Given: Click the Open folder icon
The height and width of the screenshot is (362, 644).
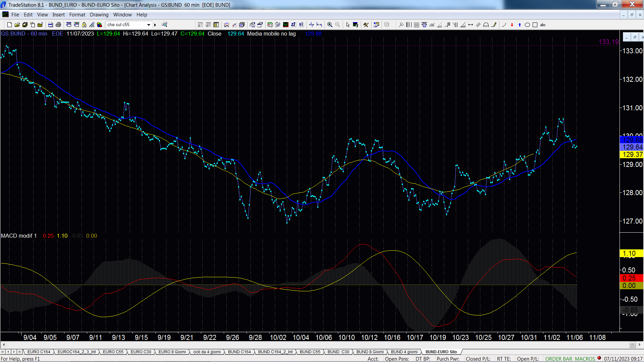Looking at the screenshot, I should (17, 25).
